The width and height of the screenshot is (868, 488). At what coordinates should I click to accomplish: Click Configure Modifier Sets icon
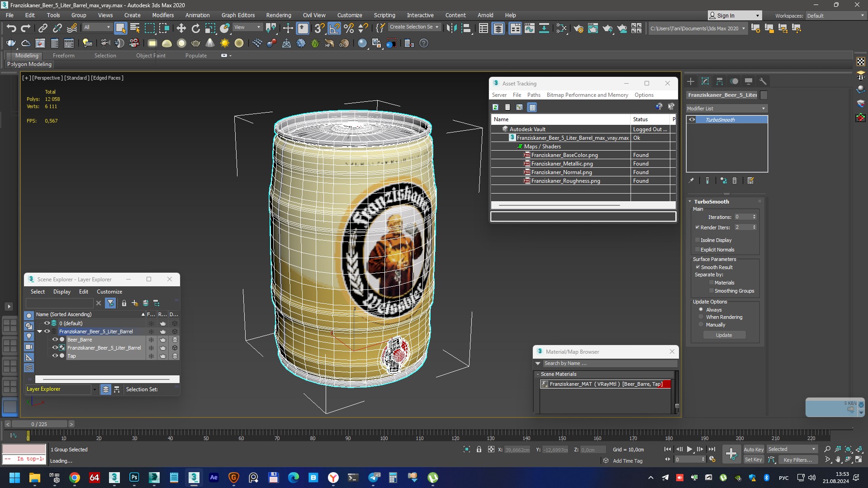point(751,180)
